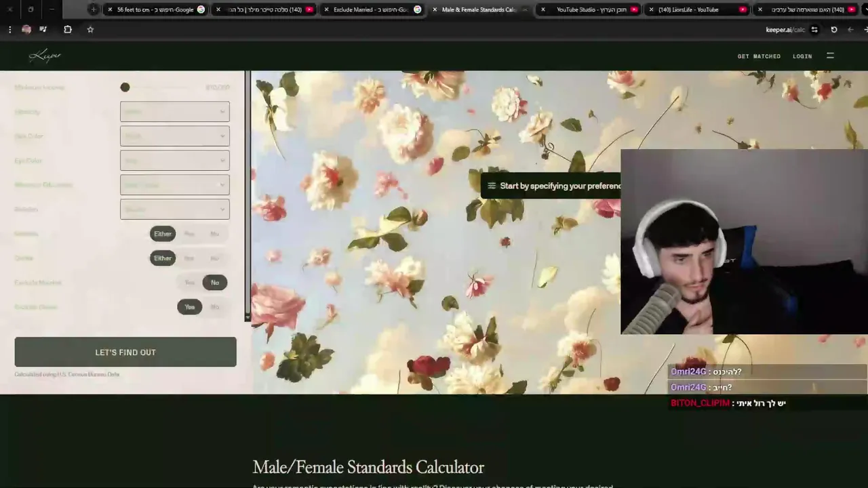The width and height of the screenshot is (868, 488).
Task: Switch to the '56 feet to cm' Google tab
Action: (155, 9)
